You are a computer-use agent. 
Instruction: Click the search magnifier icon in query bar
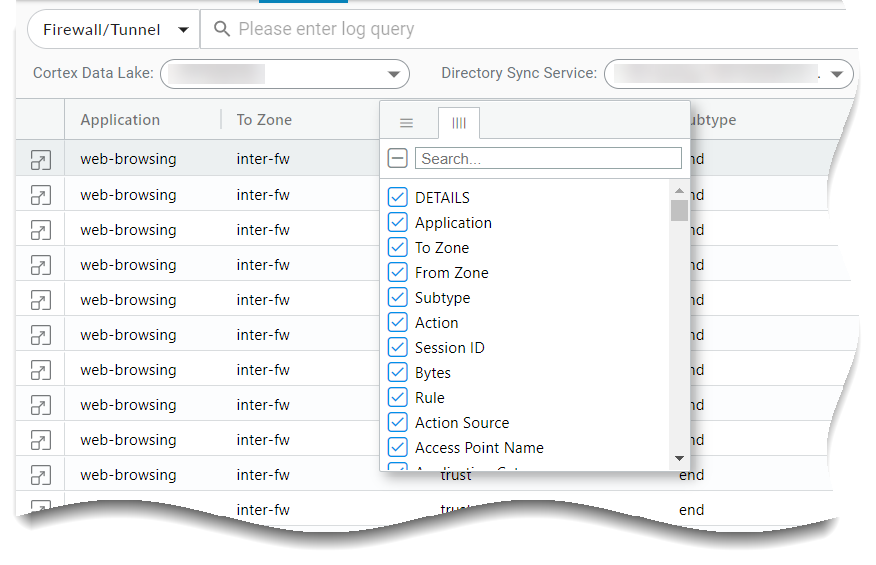pos(222,29)
